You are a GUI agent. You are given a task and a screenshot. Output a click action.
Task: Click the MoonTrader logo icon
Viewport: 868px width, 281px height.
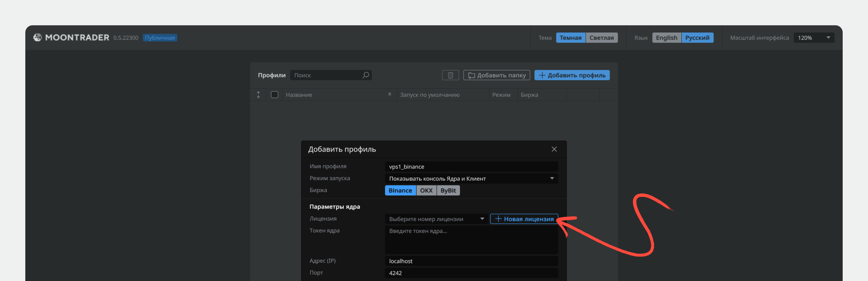tap(37, 37)
